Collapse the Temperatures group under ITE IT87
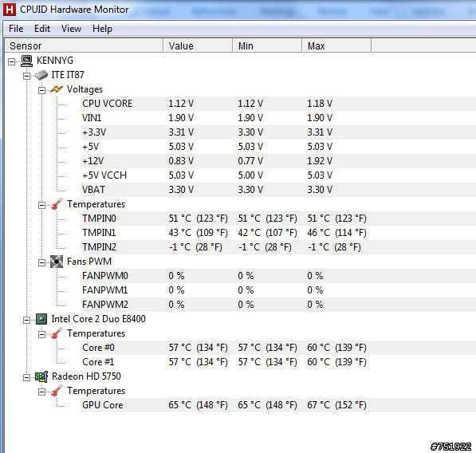The image size is (476, 453). pos(42,205)
